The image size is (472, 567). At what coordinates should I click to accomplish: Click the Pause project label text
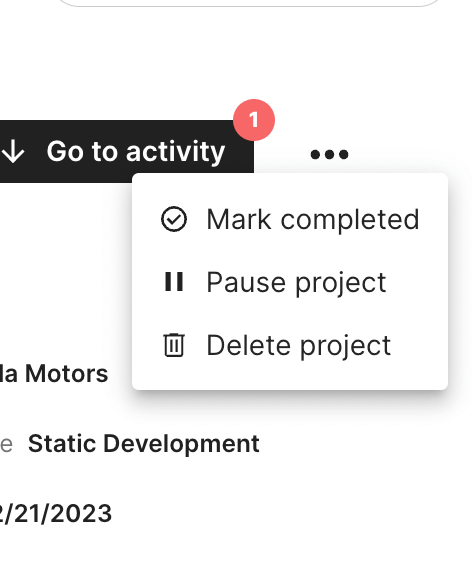296,283
